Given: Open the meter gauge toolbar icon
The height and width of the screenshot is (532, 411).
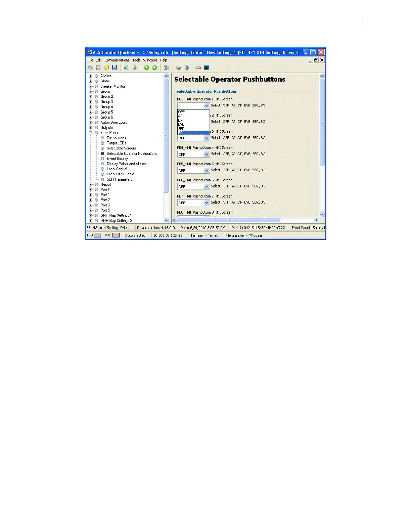Looking at the screenshot, I should pyautogui.click(x=198, y=68).
